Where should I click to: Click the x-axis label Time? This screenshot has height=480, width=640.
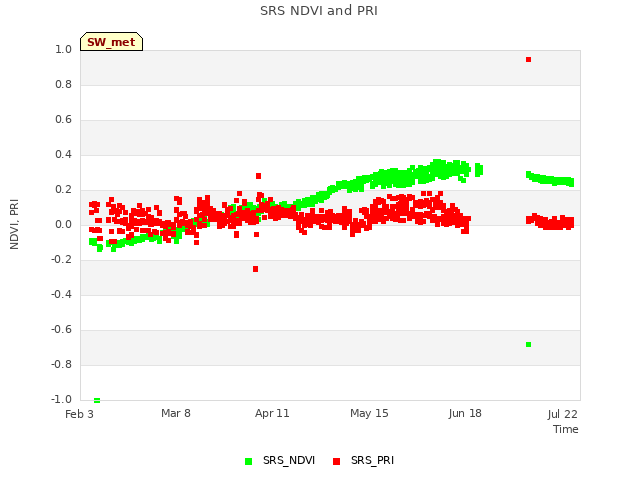tap(566, 429)
